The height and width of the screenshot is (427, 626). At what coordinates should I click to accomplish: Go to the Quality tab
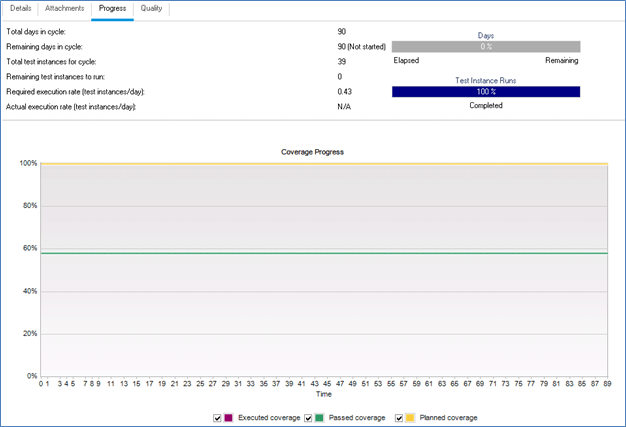[x=152, y=8]
